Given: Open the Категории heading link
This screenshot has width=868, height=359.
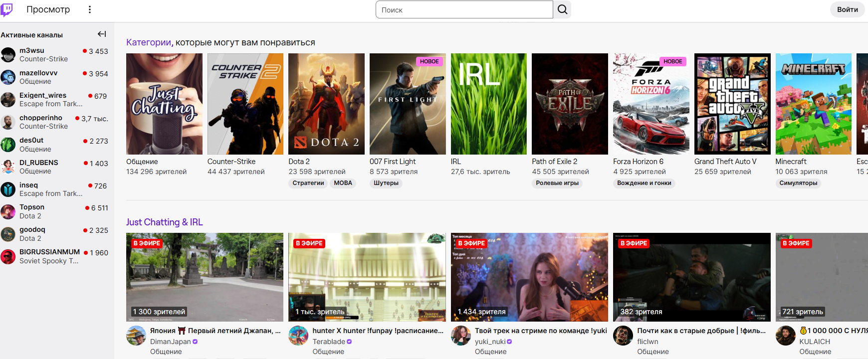Looking at the screenshot, I should point(149,42).
